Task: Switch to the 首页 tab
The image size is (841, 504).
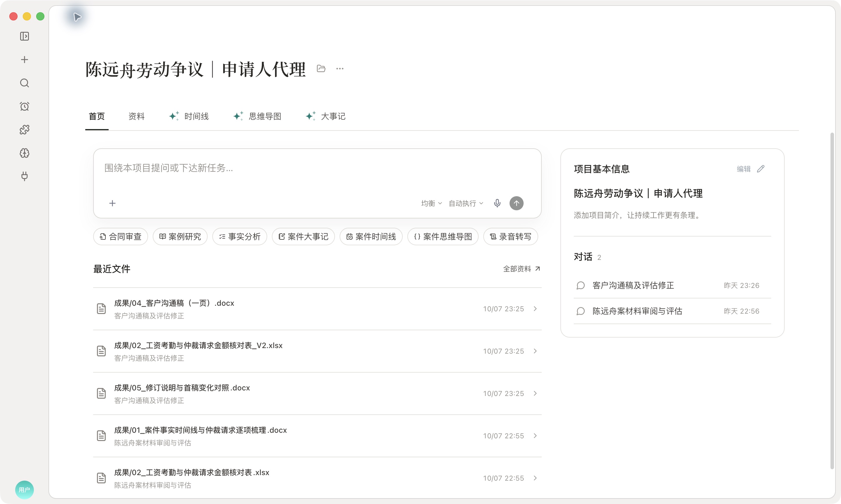Action: click(x=97, y=117)
